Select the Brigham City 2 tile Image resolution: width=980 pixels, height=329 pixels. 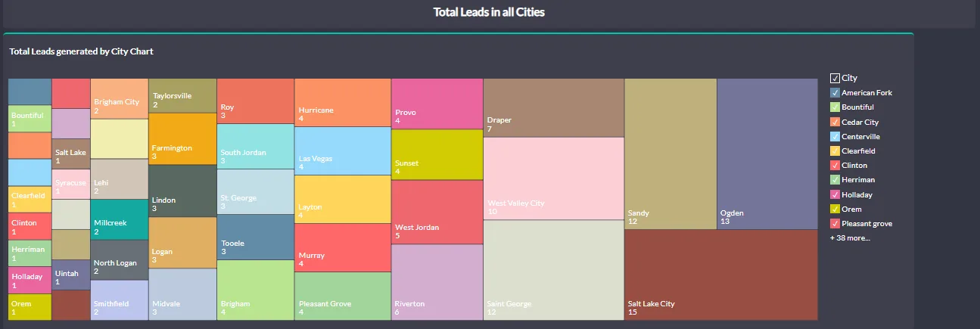(120, 98)
